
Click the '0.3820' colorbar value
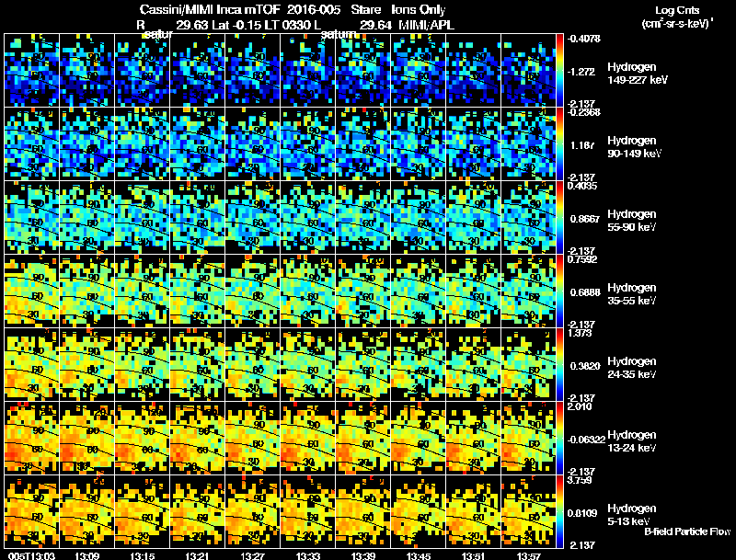pos(585,366)
